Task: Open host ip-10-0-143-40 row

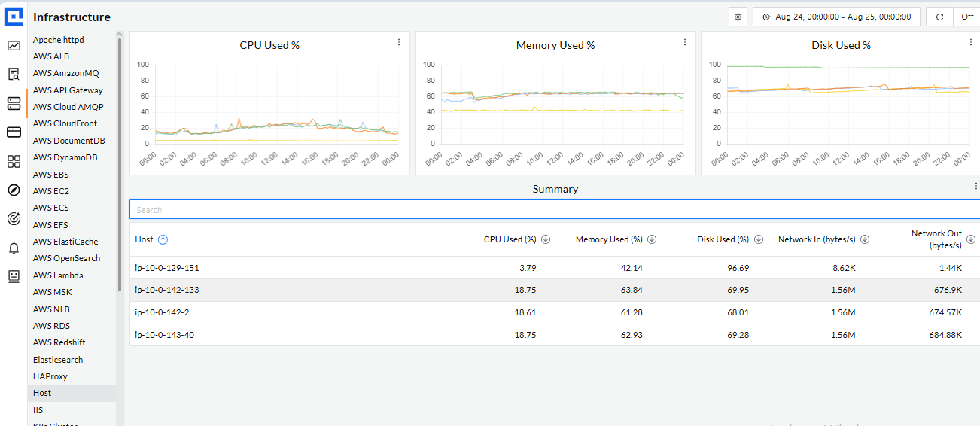Action: click(555, 335)
